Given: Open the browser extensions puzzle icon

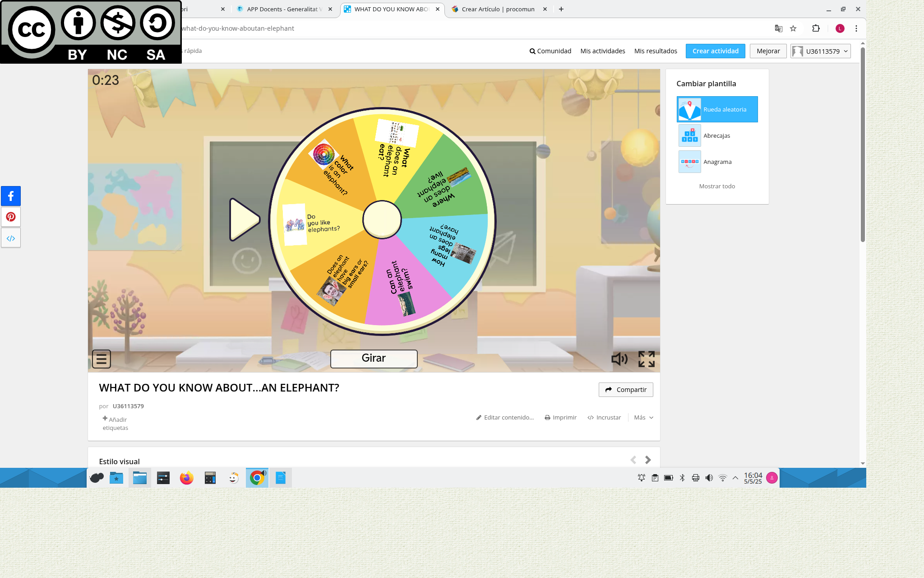Looking at the screenshot, I should (x=816, y=28).
